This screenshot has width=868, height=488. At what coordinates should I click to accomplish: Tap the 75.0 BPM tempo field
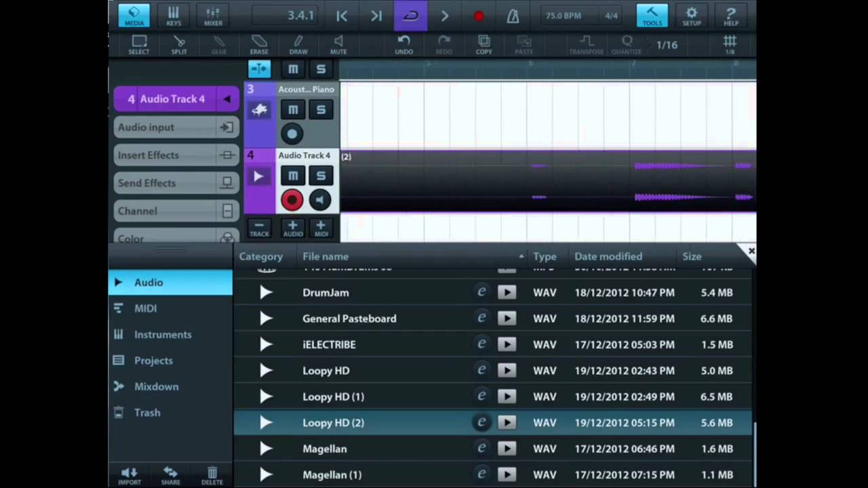click(x=564, y=16)
